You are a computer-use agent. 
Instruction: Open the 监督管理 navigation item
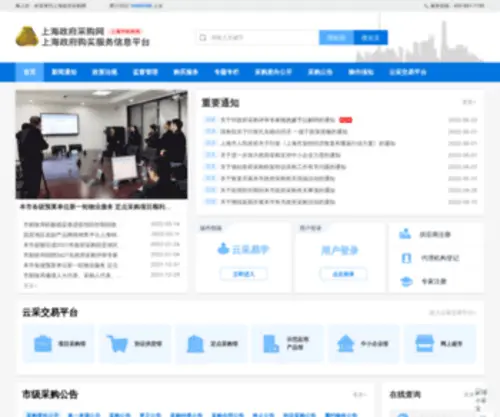(x=145, y=72)
